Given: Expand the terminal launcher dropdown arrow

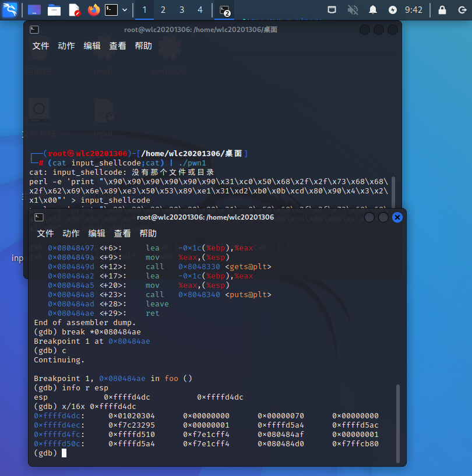Looking at the screenshot, I should click(125, 10).
